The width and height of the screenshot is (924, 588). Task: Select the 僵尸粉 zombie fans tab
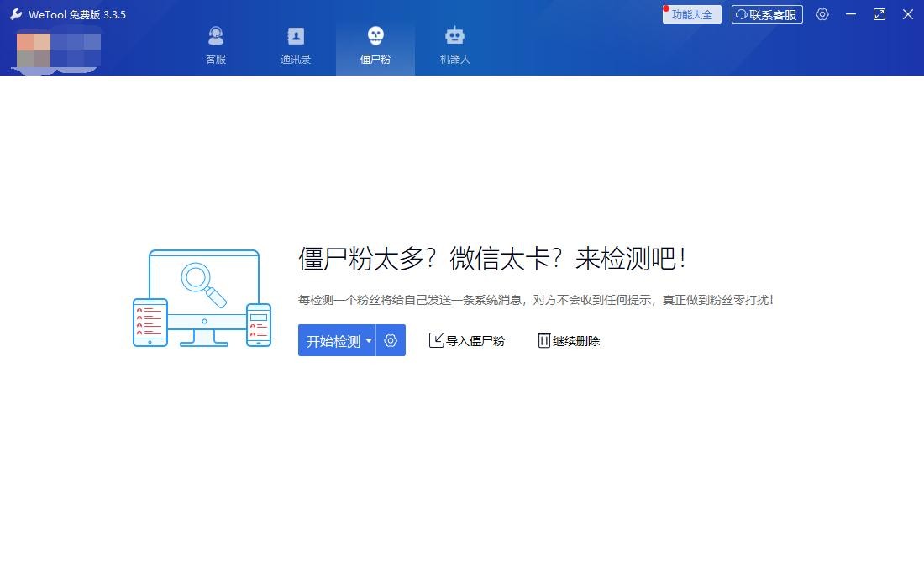375,45
